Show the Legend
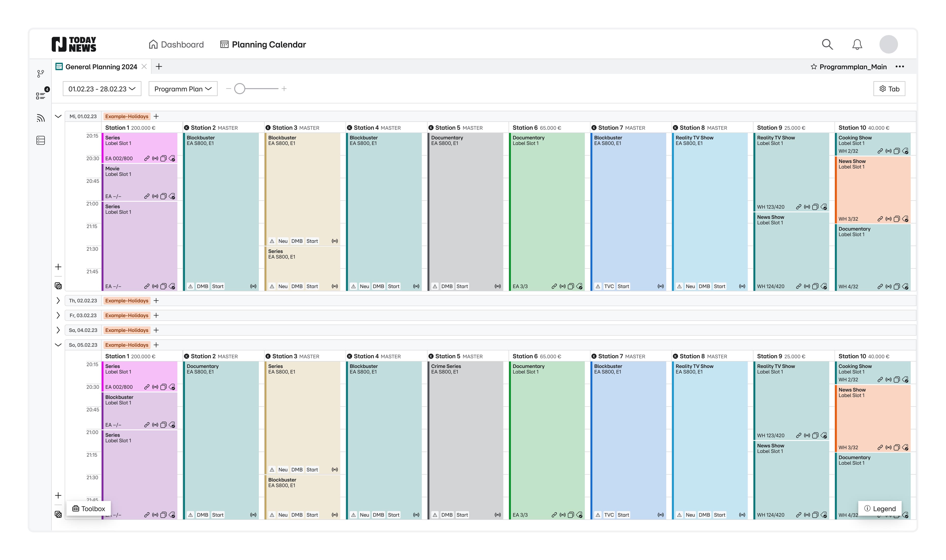This screenshot has height=560, width=946. click(879, 509)
